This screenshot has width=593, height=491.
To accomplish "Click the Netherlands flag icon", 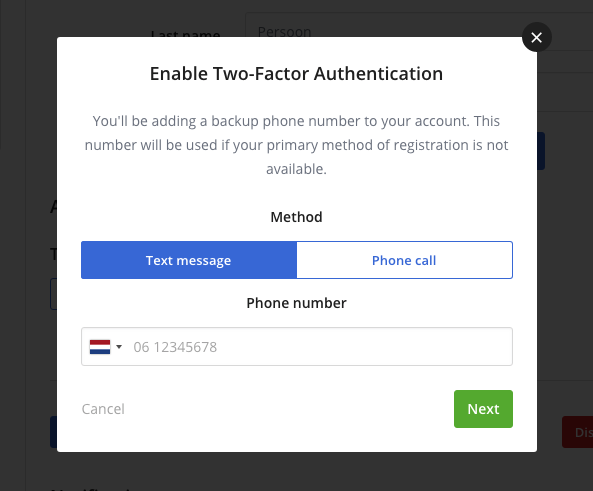I will [100, 347].
